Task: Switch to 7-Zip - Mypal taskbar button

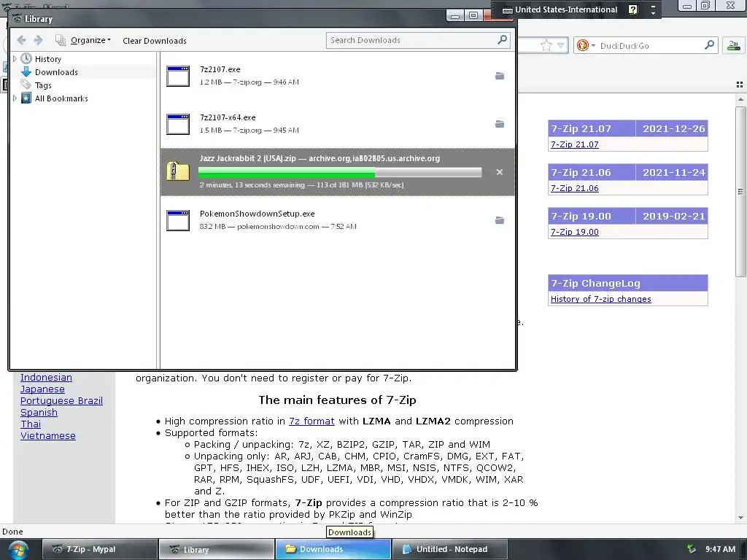Action: 99,549
